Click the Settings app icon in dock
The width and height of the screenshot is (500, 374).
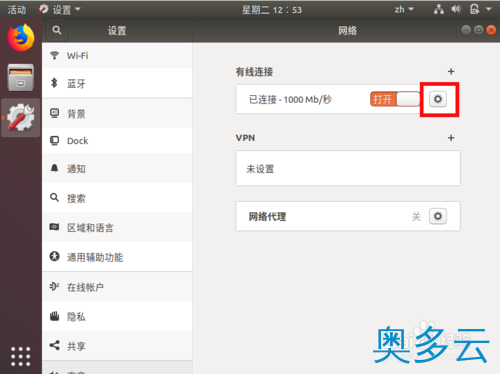click(21, 117)
